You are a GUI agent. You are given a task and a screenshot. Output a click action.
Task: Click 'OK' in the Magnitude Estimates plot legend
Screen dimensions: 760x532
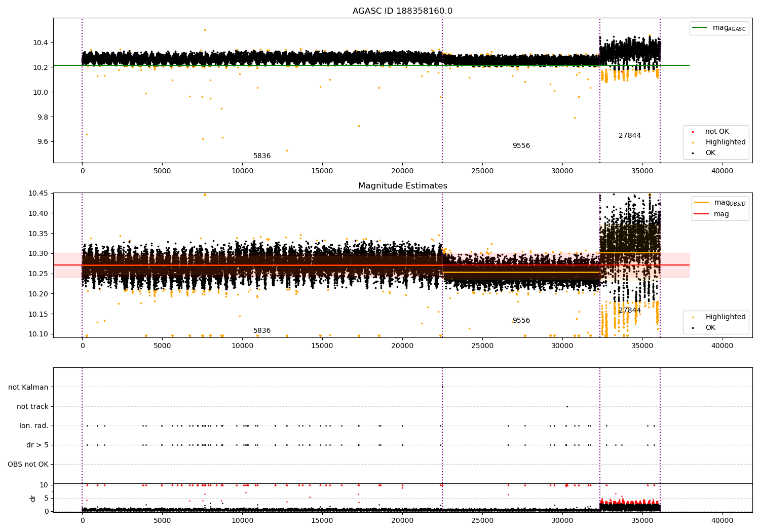pyautogui.click(x=710, y=328)
